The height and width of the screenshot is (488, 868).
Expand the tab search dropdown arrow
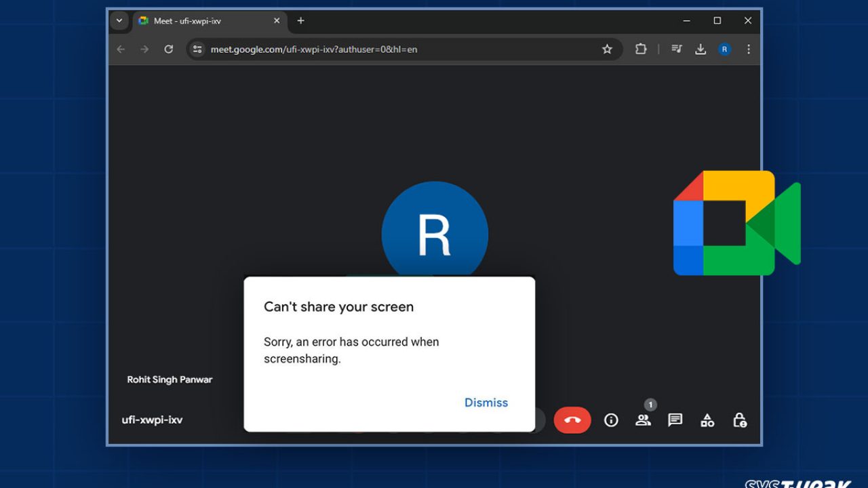click(119, 21)
